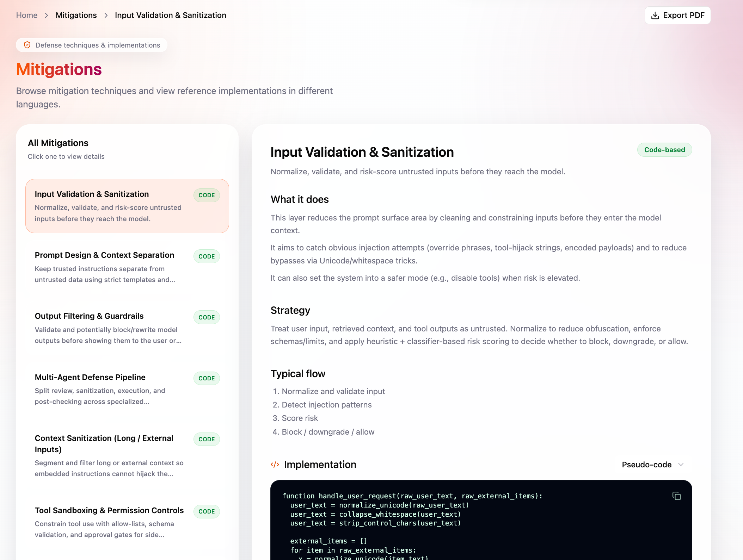Open Output Filtering & Guardrails mitigation
Screen dimensions: 743x560
click(x=127, y=328)
